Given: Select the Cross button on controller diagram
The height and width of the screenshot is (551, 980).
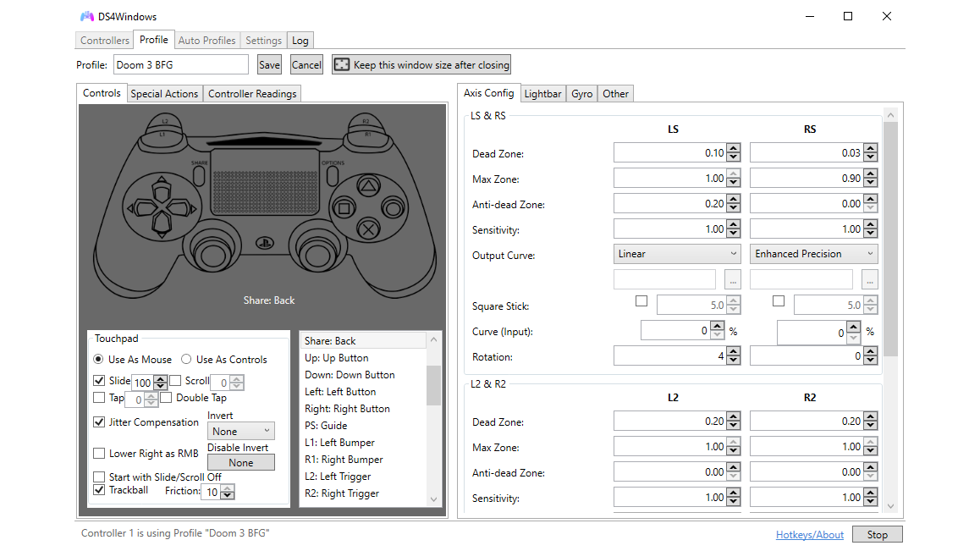Looking at the screenshot, I should 368,228.
